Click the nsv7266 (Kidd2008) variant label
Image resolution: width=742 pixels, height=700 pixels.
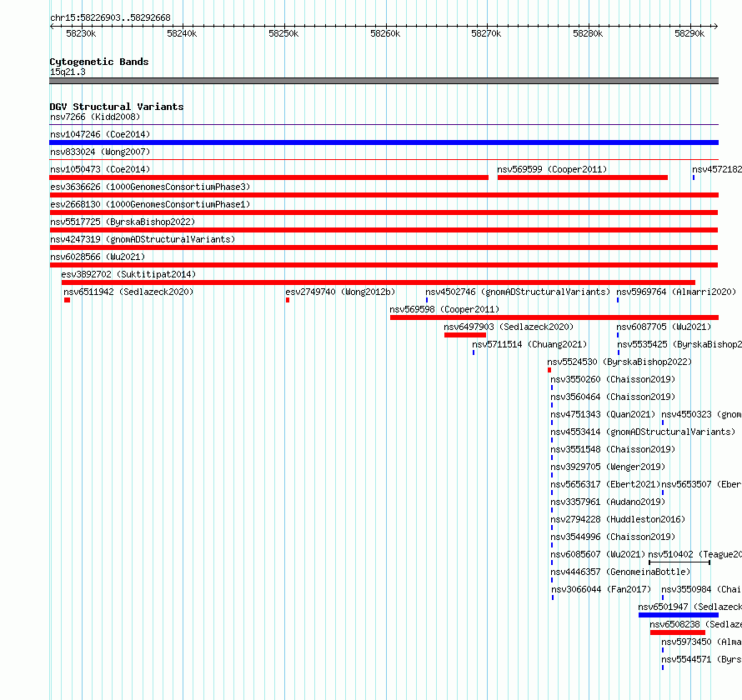[x=95, y=117]
